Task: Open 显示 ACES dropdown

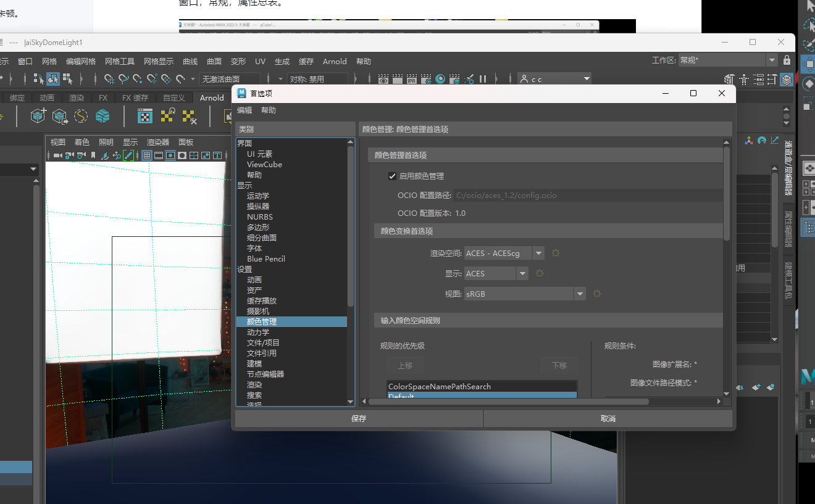Action: coord(496,273)
